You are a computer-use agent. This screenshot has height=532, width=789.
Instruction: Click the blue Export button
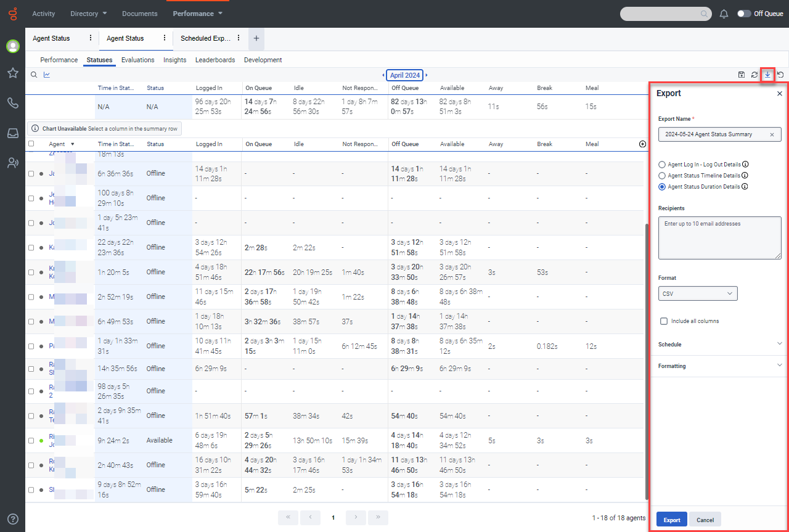[x=671, y=520]
